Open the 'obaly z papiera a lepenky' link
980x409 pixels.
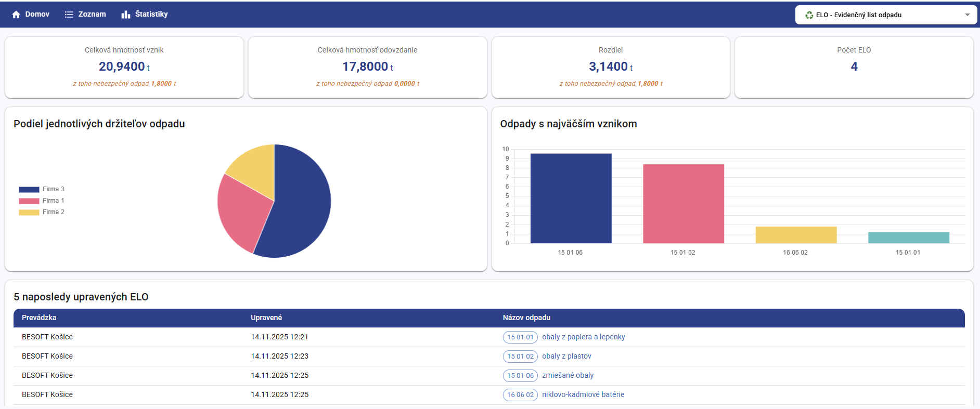583,337
